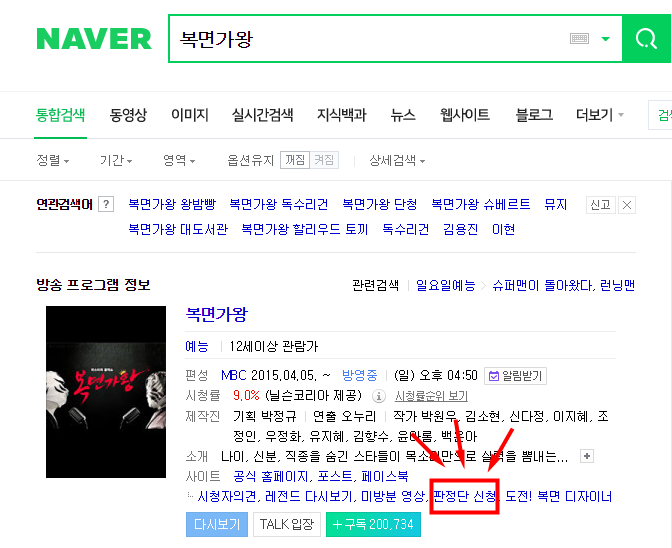
Task: Open related search 복면가왕 슈베르트
Action: point(481,204)
